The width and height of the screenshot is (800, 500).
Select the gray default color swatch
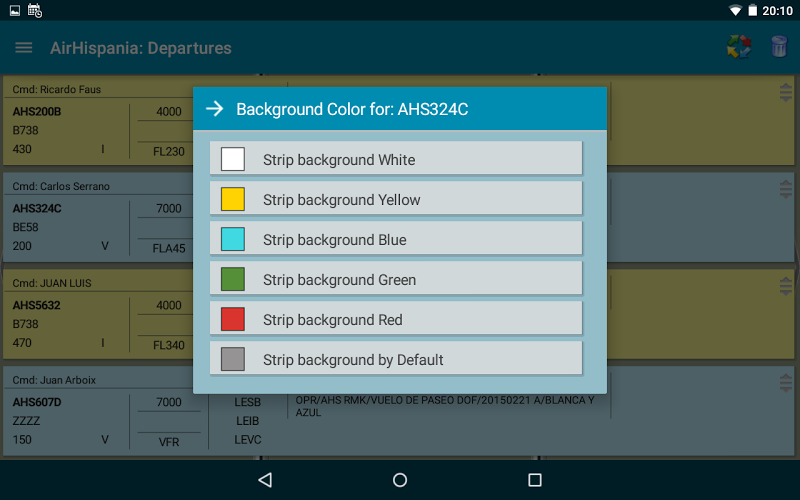[233, 359]
